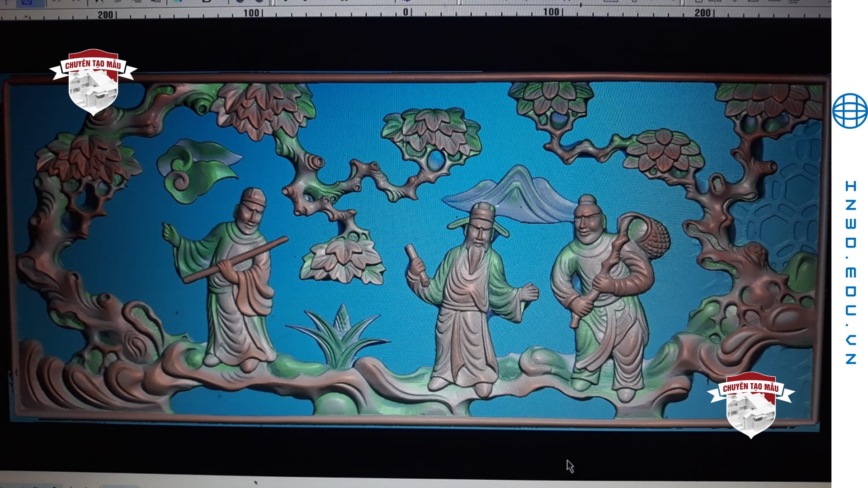Screen dimensions: 868x488
Task: Click the right 200 mark on the ruler
Action: (703, 13)
